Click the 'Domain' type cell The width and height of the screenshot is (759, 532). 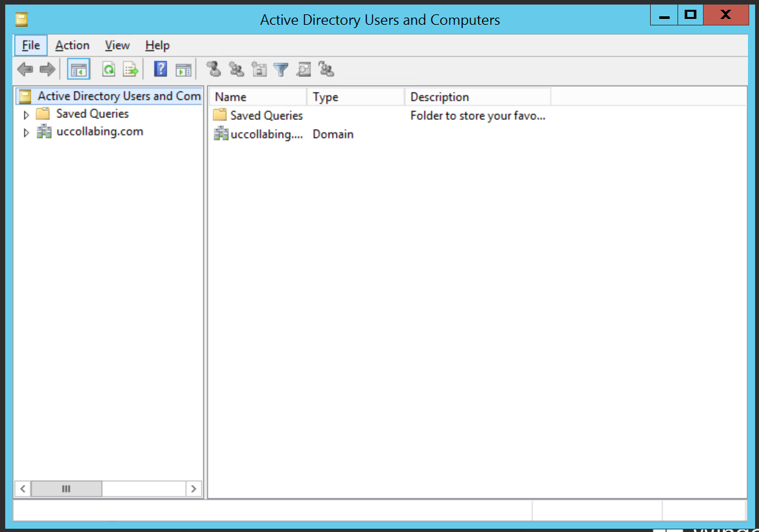(333, 134)
